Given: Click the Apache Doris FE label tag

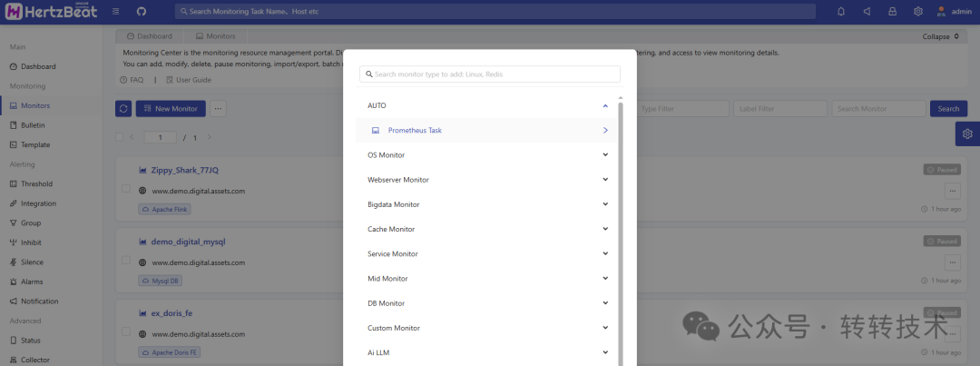Looking at the screenshot, I should (170, 352).
